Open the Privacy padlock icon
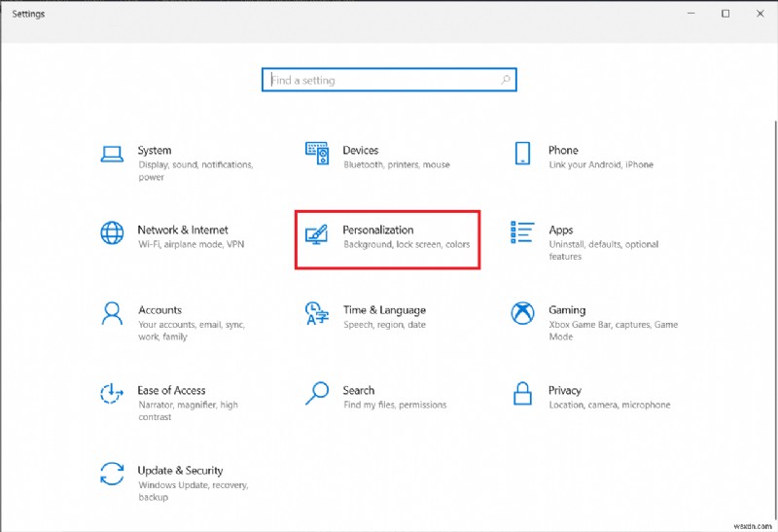 pos(522,393)
